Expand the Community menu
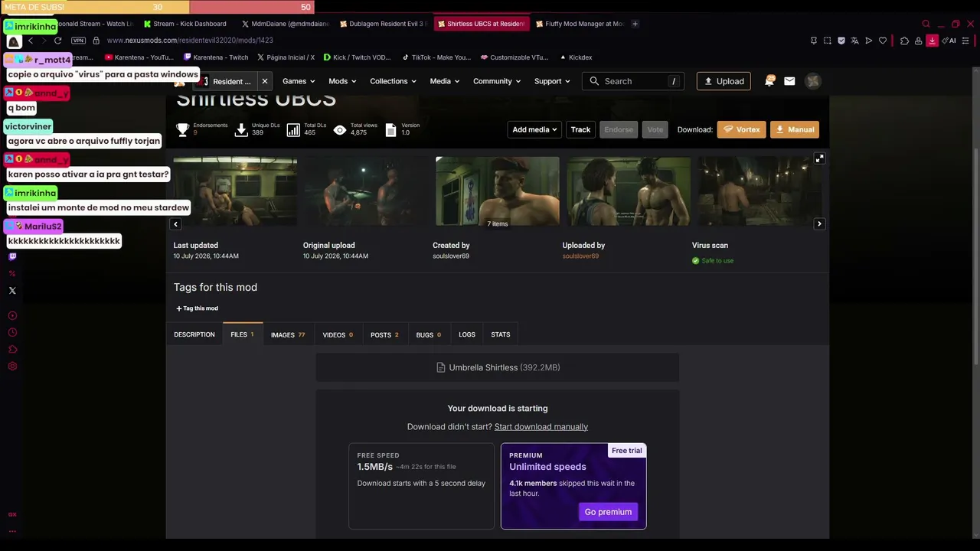The image size is (980, 551). coord(497,81)
